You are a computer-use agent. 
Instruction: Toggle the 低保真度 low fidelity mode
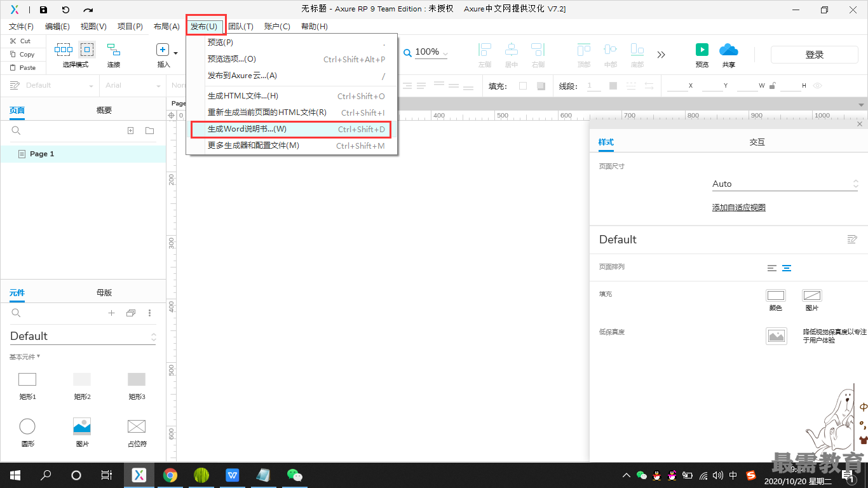point(776,336)
